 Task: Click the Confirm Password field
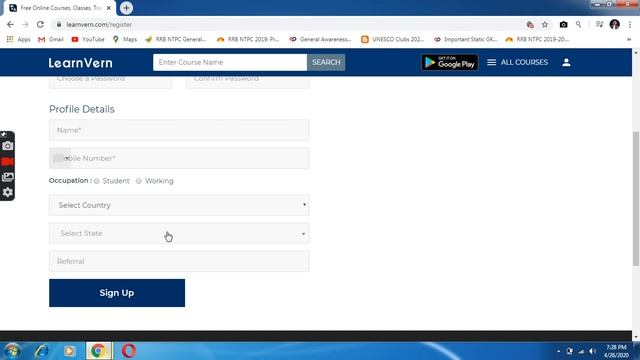tap(247, 82)
